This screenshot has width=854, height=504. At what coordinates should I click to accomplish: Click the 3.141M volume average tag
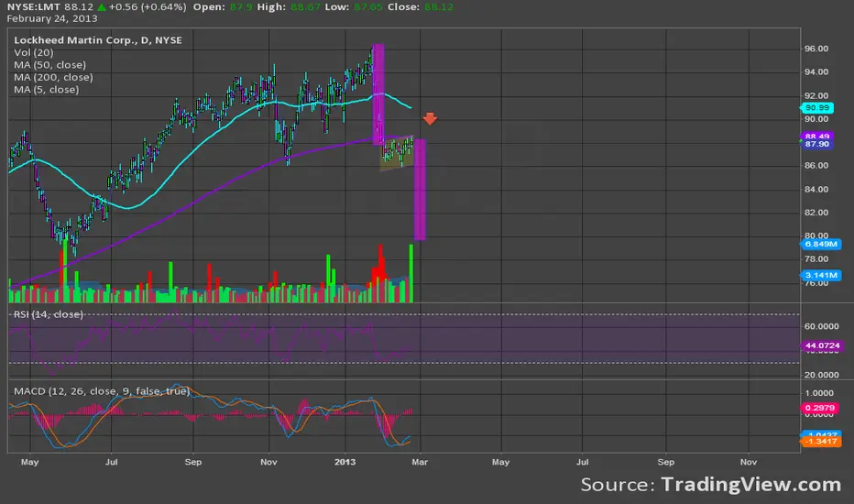click(x=821, y=275)
